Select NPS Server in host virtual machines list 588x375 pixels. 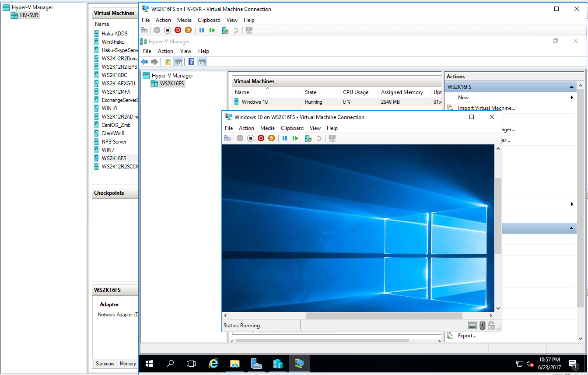114,142
